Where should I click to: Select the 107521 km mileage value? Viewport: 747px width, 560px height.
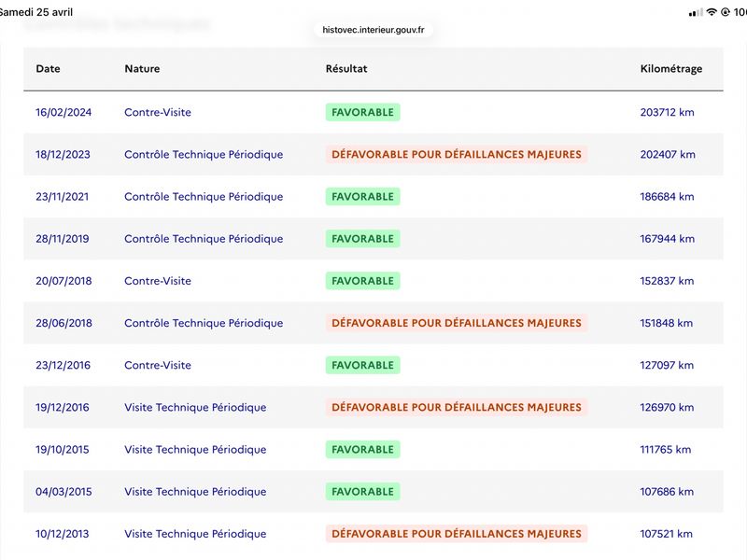pos(666,534)
